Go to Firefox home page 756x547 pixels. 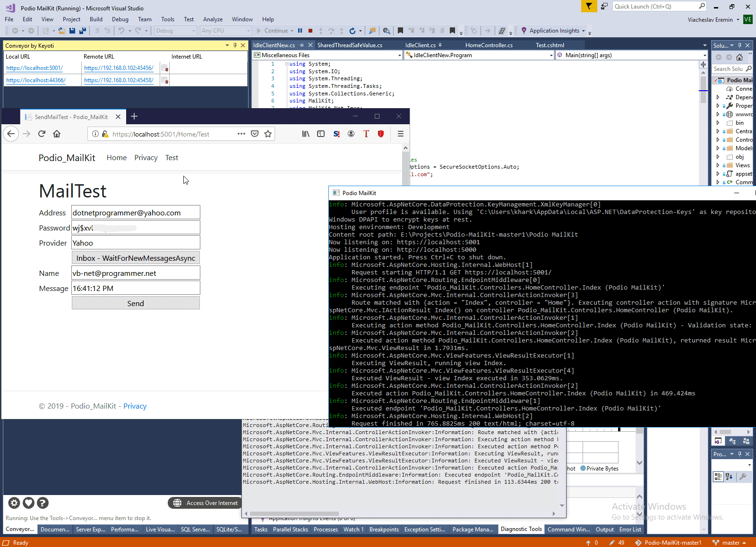[57, 134]
